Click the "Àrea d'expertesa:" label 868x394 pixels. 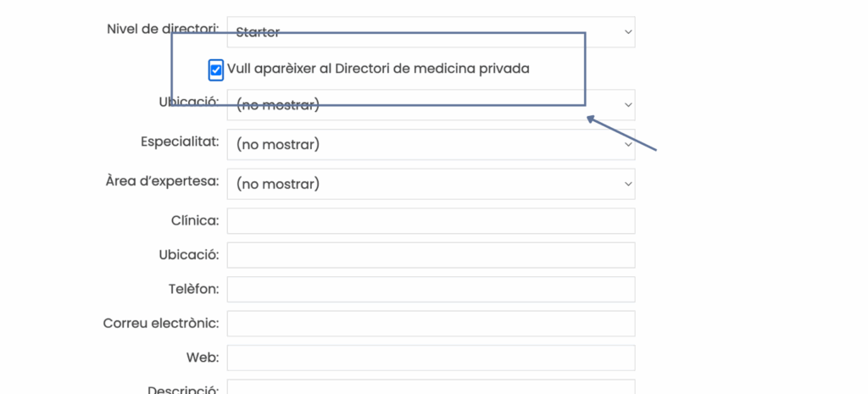point(162,180)
